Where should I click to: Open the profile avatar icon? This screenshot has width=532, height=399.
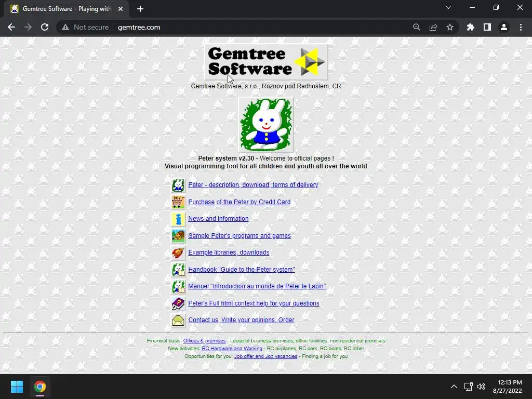coord(504,27)
